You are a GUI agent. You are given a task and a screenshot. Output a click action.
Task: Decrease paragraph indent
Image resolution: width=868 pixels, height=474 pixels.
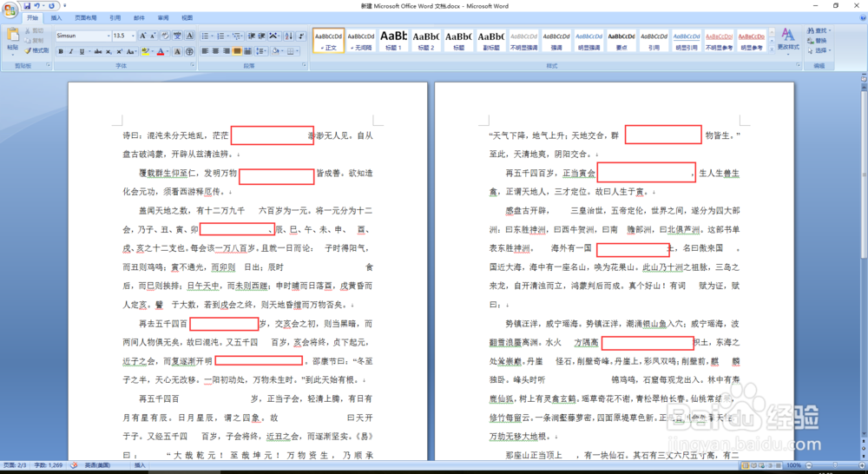pos(252,36)
